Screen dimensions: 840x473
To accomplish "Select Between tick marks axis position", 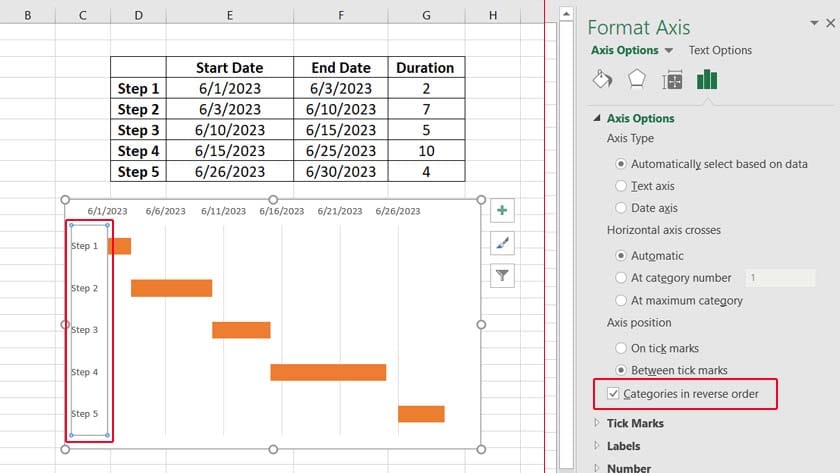I will [620, 370].
